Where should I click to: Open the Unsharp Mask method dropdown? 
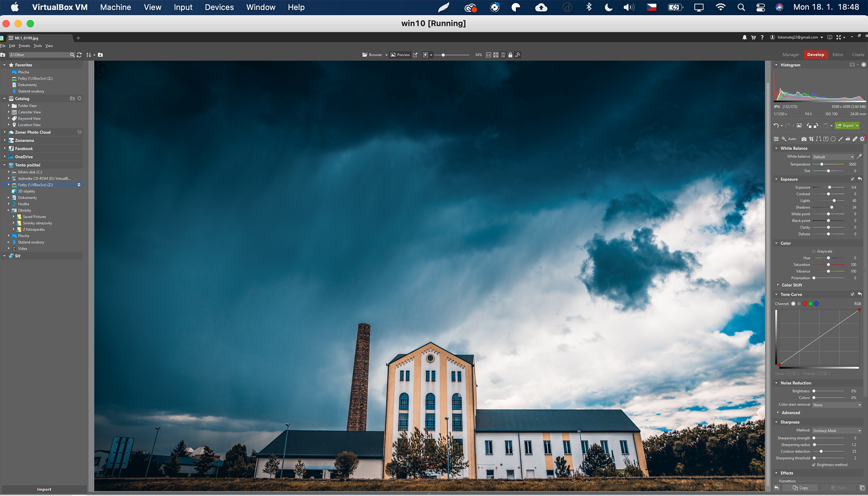pos(837,430)
